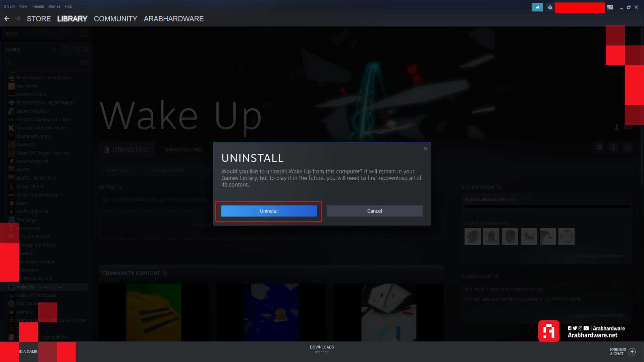
Task: Select Sekiro: Shadows Die Twice
Action: 45,119
